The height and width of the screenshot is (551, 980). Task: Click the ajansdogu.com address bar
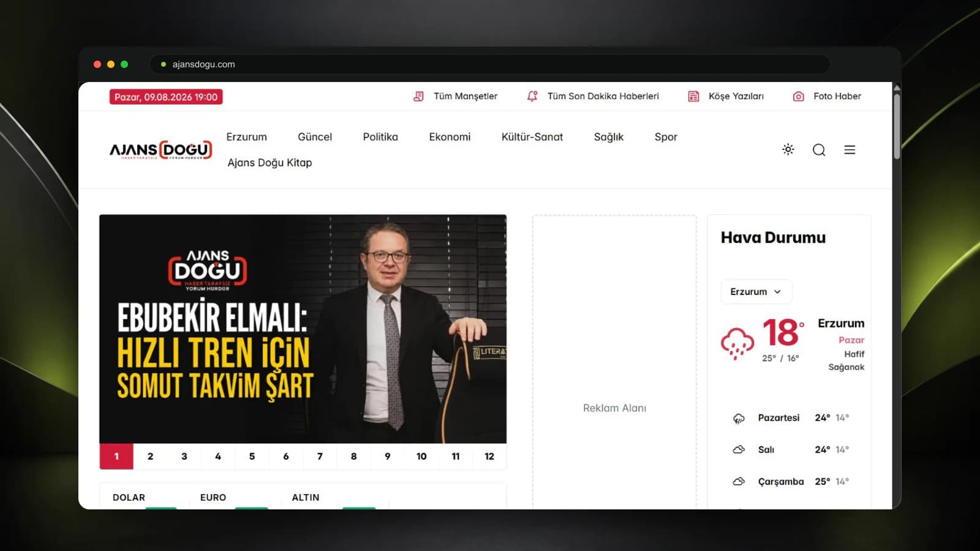490,64
